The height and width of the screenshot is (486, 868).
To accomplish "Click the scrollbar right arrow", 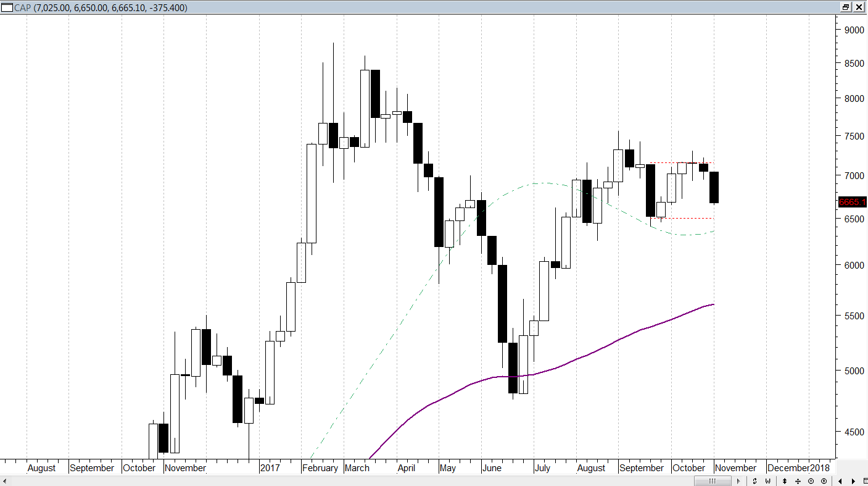I will 738,481.
